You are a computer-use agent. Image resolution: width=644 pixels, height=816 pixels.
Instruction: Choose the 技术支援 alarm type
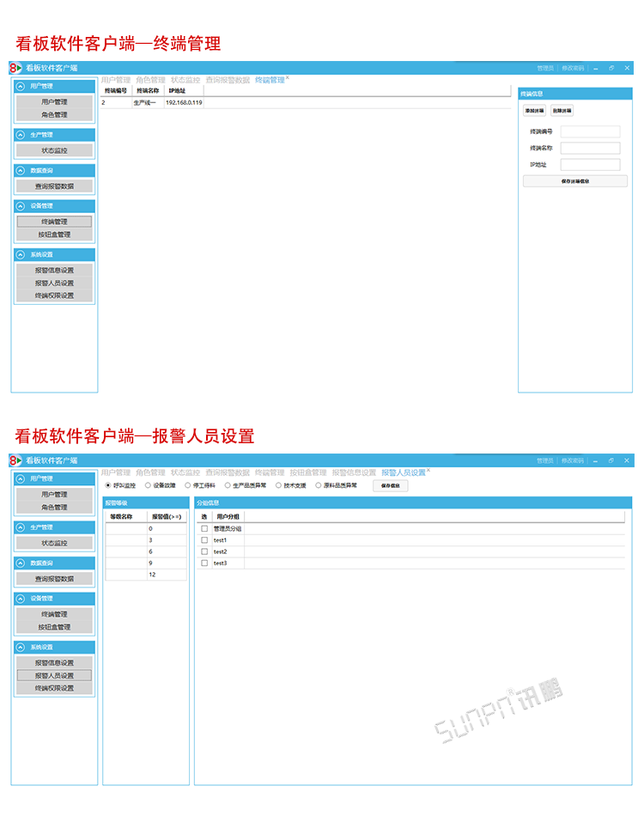[x=279, y=485]
